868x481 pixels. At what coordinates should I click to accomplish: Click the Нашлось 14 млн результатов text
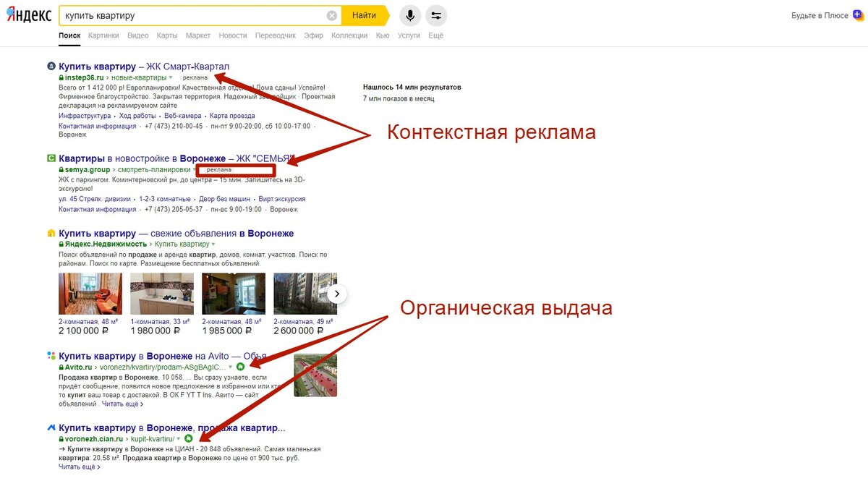[x=412, y=87]
